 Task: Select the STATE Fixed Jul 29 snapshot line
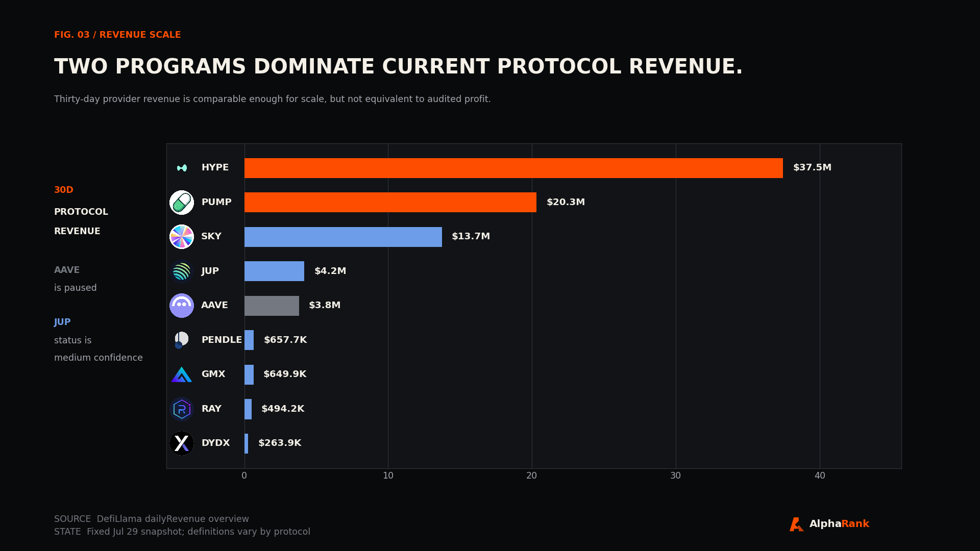[x=182, y=532]
